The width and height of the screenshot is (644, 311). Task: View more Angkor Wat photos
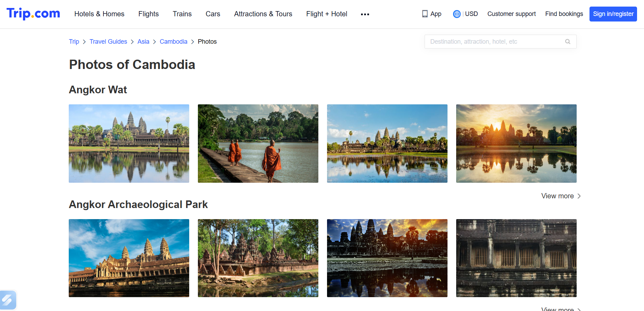click(558, 196)
